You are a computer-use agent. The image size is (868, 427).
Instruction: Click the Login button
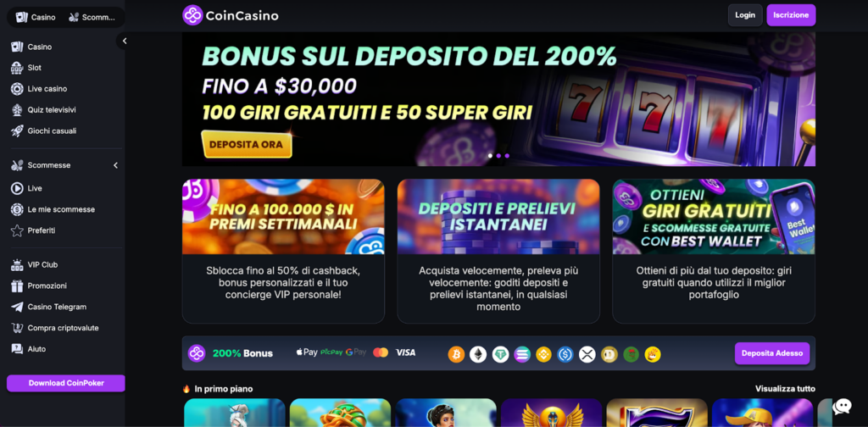(x=744, y=15)
